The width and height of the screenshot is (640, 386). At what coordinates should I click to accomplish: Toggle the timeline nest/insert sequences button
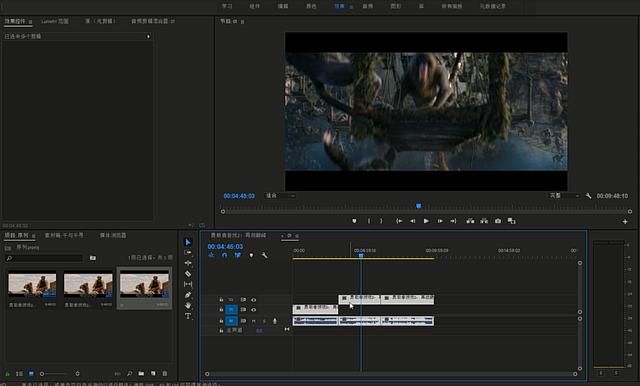coord(211,255)
